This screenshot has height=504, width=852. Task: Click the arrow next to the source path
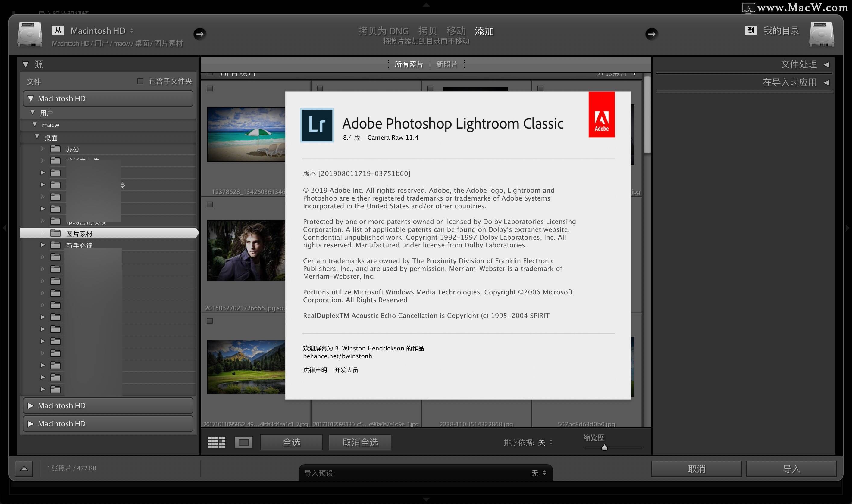coord(200,34)
